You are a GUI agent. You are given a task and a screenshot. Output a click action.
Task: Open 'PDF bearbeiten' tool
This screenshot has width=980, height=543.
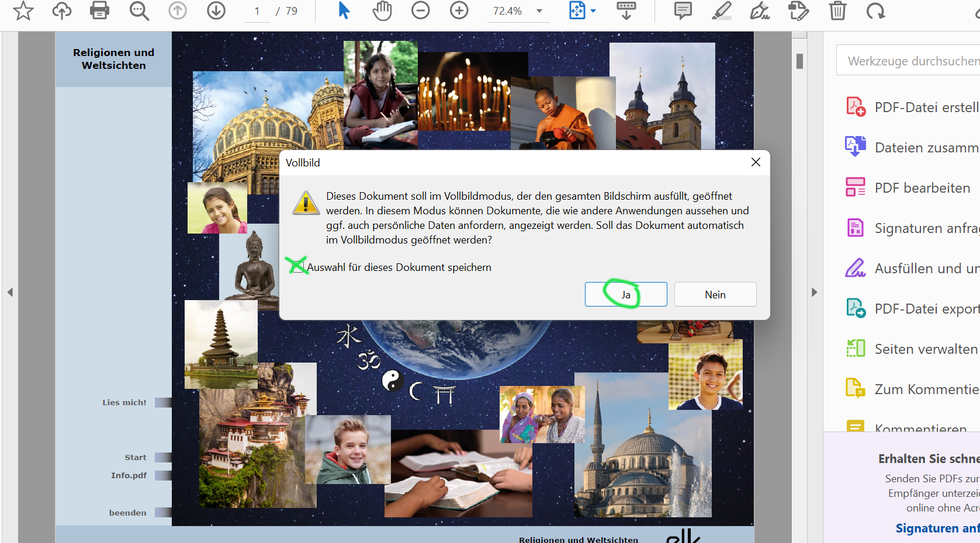pyautogui.click(x=922, y=188)
